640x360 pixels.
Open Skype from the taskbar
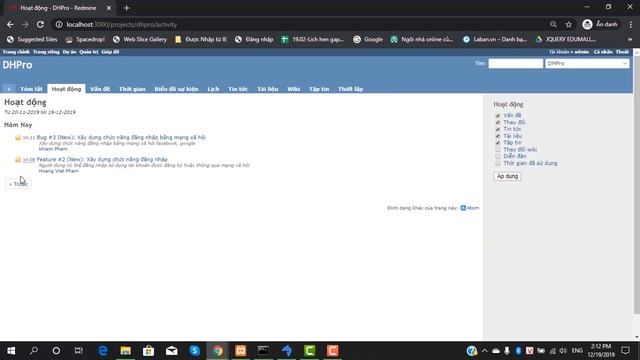click(x=195, y=351)
